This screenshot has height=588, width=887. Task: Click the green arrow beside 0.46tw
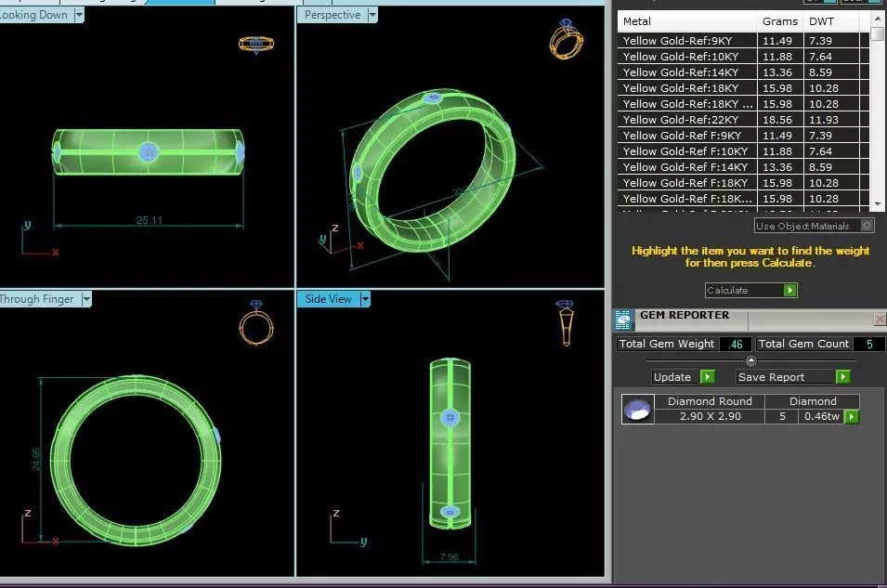pos(852,416)
